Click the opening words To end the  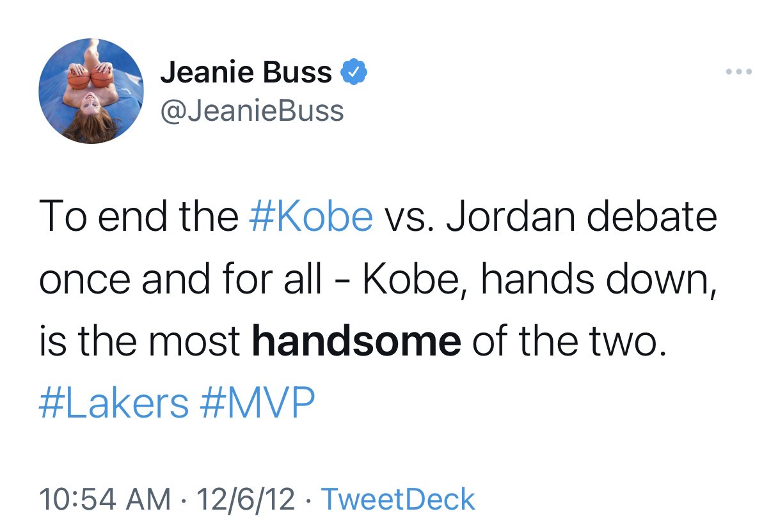click(138, 215)
